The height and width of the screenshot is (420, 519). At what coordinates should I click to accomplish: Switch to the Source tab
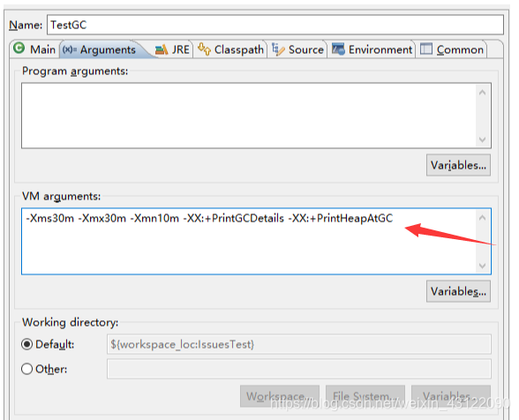pos(298,49)
